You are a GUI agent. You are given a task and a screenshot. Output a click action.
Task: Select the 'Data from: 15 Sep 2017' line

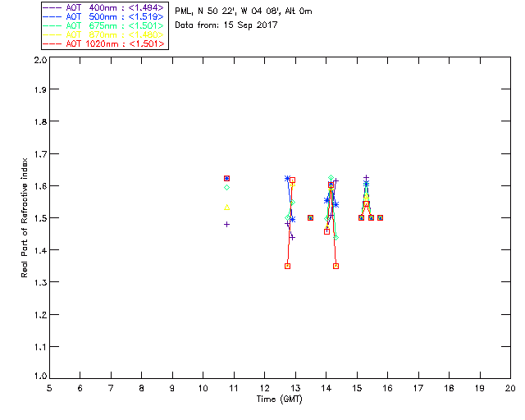pyautogui.click(x=226, y=25)
